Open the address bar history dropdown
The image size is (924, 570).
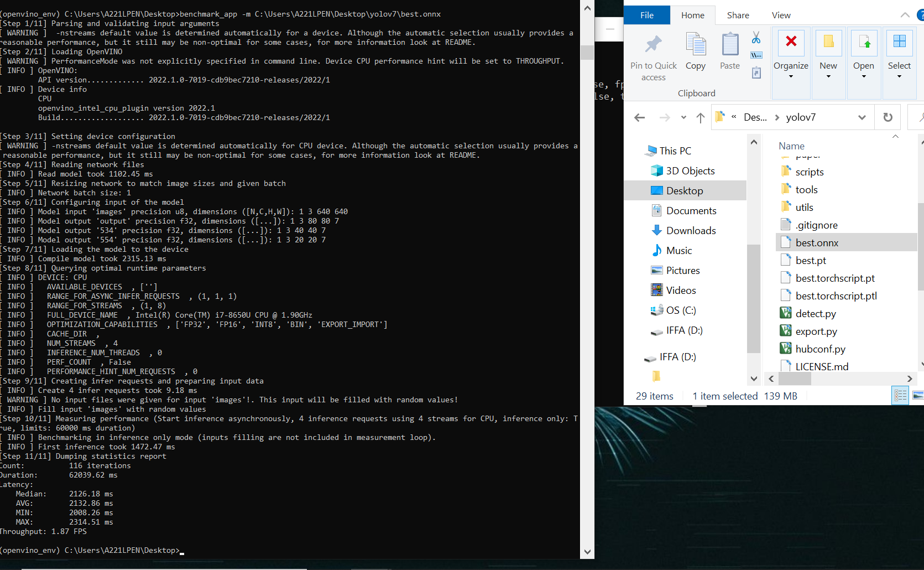[862, 117]
